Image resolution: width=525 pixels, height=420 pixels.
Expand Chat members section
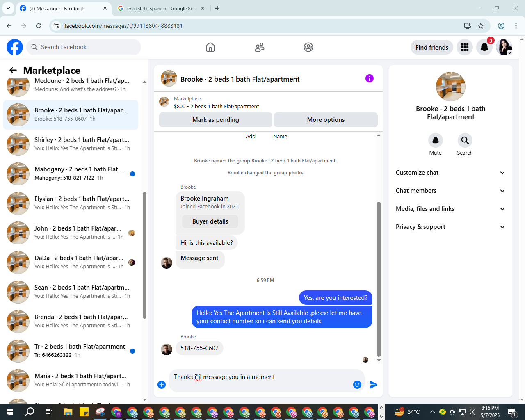coord(450,191)
